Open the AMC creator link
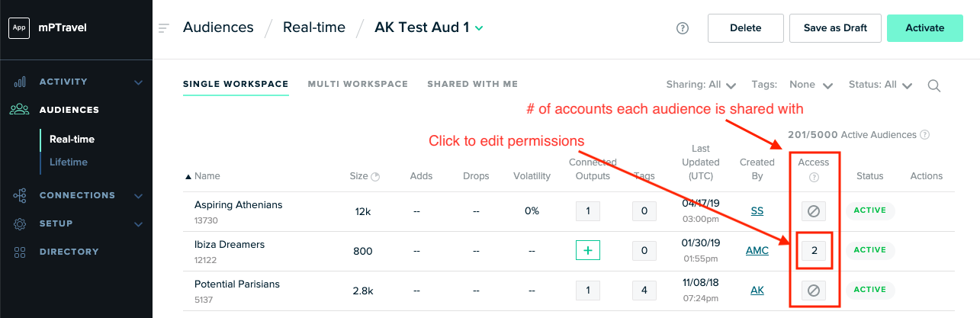Screen dimensions: 980x318 [757, 250]
